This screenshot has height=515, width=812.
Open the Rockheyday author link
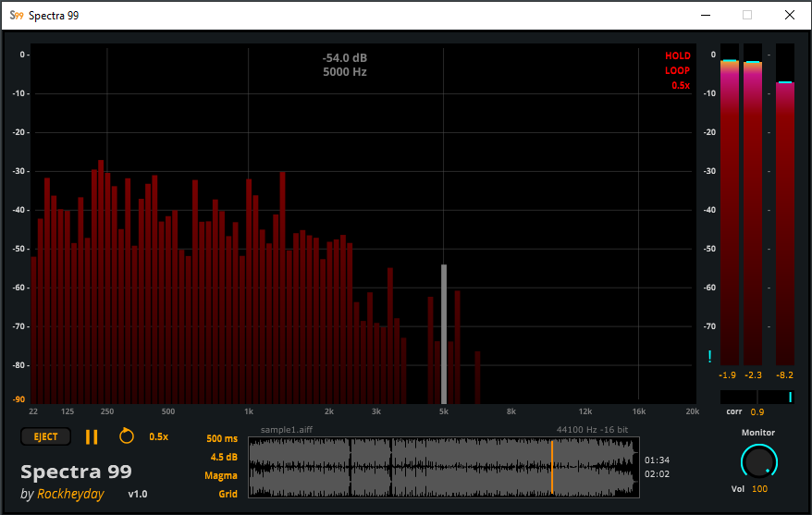coord(70,494)
